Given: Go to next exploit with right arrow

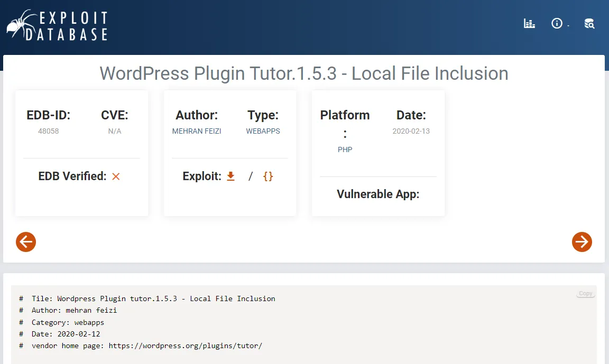Looking at the screenshot, I should [582, 242].
